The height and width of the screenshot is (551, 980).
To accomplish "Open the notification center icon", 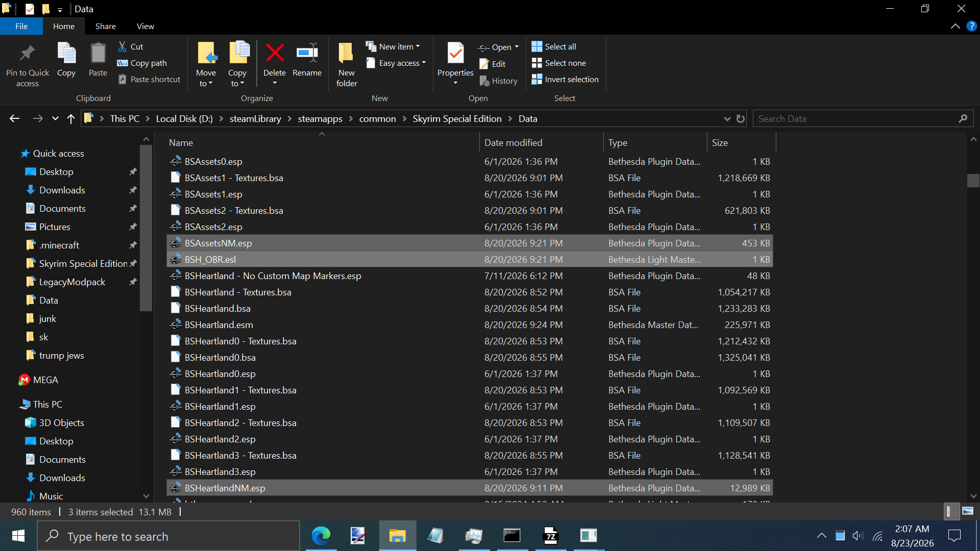I will [954, 536].
